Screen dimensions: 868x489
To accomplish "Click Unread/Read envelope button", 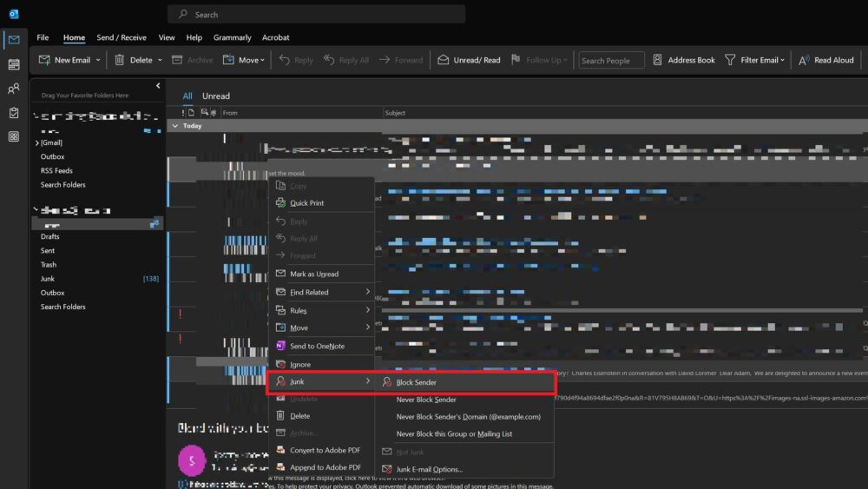I will pos(444,60).
